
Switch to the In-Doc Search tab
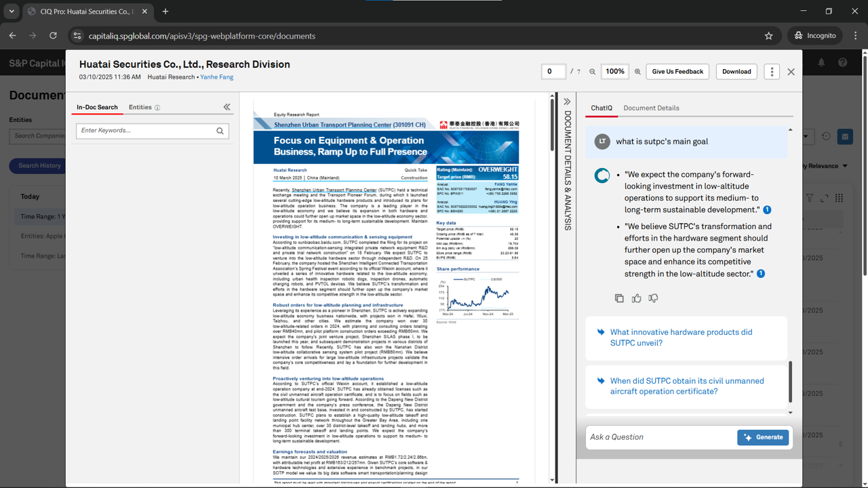click(x=97, y=107)
